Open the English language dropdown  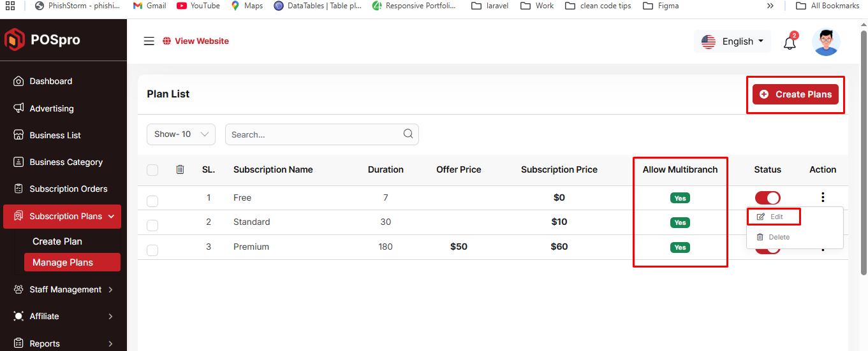point(732,41)
